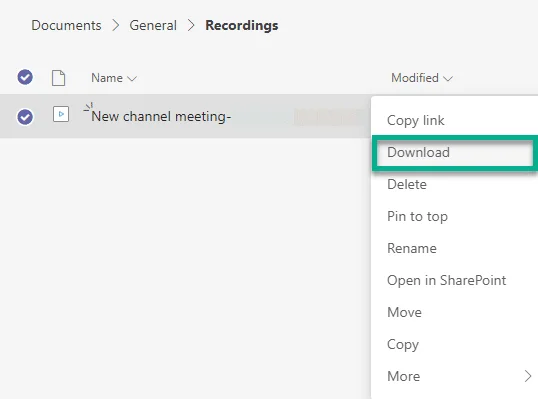Select Open in SharePoint option
Screen dimensions: 538x399
[446, 280]
